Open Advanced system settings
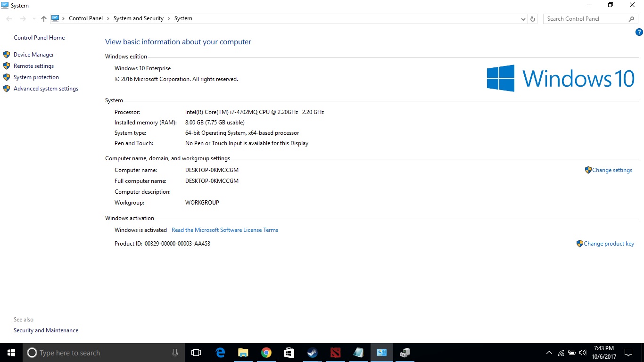Screen dimensions: 644x362 click(x=46, y=89)
